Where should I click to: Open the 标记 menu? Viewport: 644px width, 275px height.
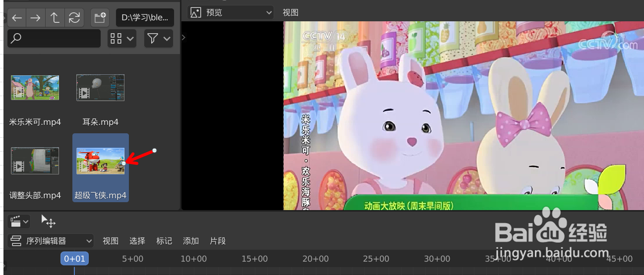click(x=164, y=241)
